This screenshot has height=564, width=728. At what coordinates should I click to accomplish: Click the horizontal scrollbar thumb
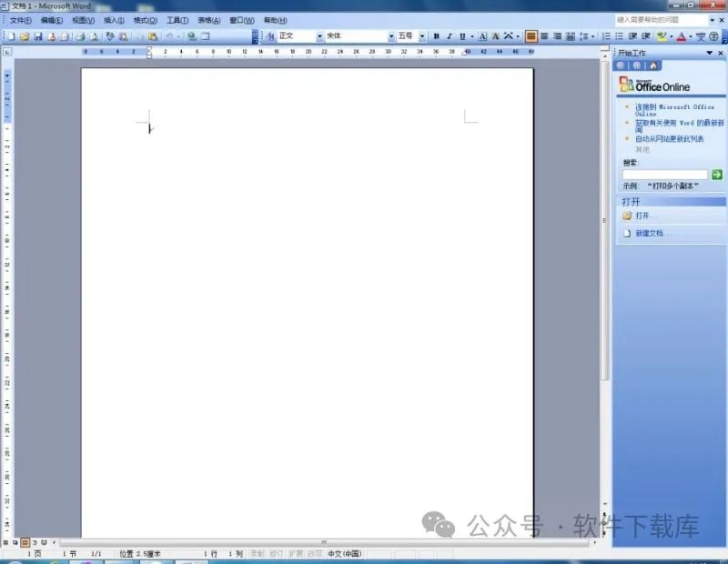click(324, 542)
